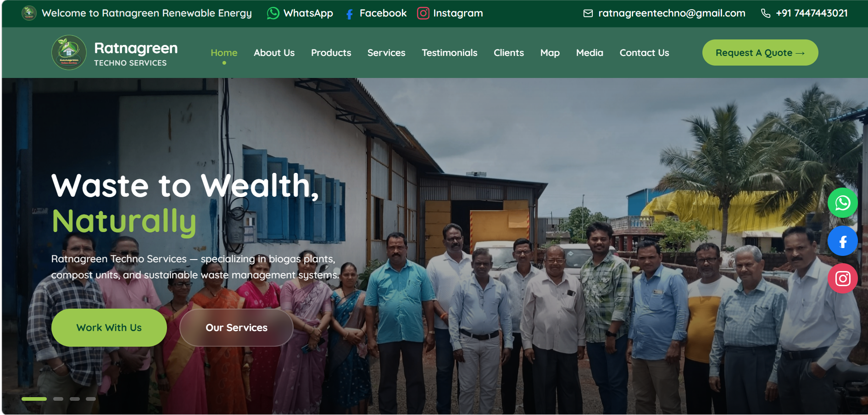This screenshot has height=415, width=868.
Task: Click the Our Services button
Action: pos(236,327)
